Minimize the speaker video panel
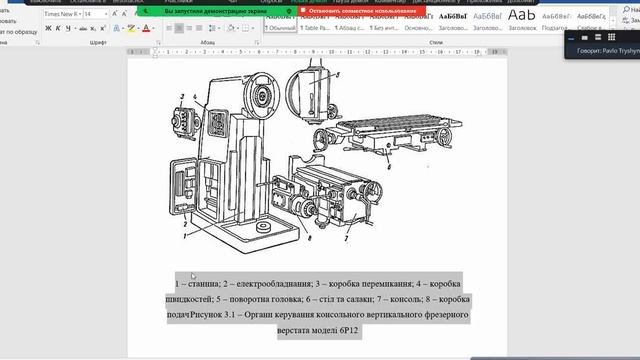Viewport: 640px width, 360px height. (x=571, y=38)
